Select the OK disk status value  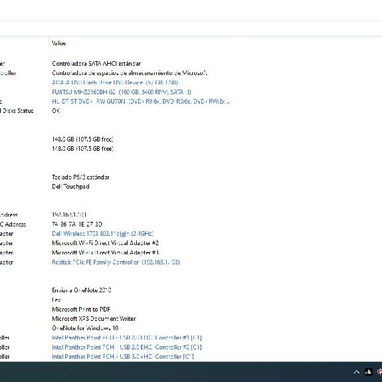56,110
